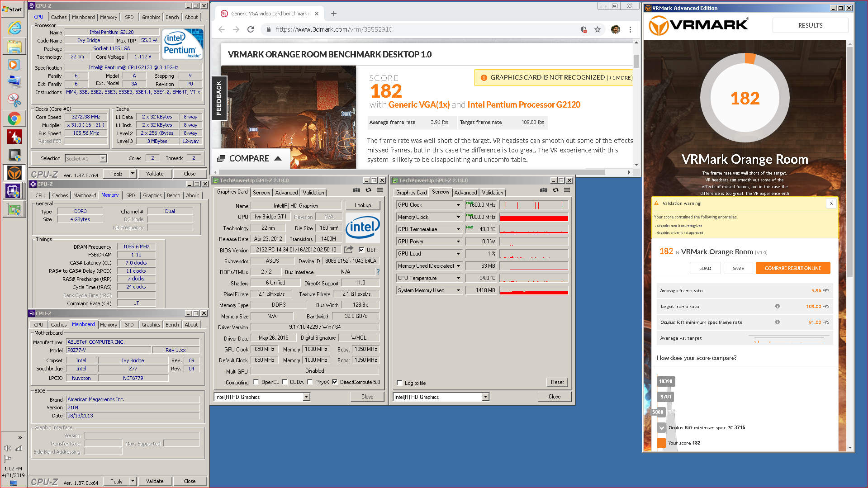This screenshot has width=868, height=488.
Task: Open the GPU Temperature sensor dropdown
Action: [x=458, y=229]
